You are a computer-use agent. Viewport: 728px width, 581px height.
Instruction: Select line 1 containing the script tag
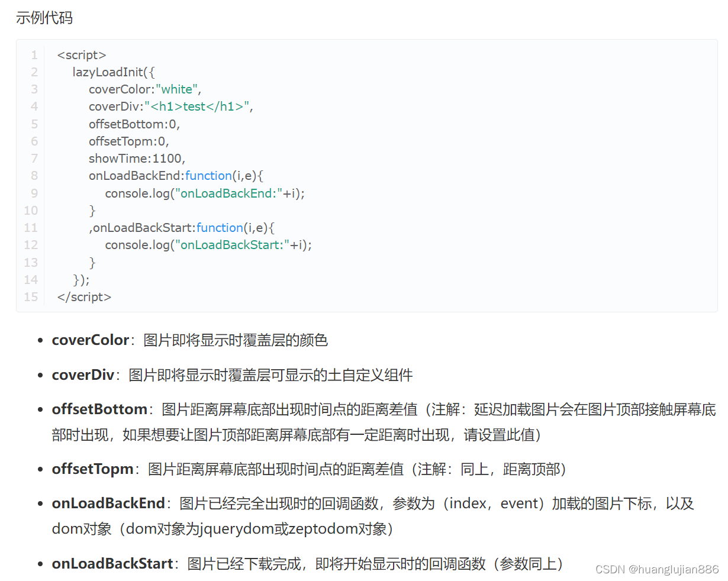(x=81, y=54)
